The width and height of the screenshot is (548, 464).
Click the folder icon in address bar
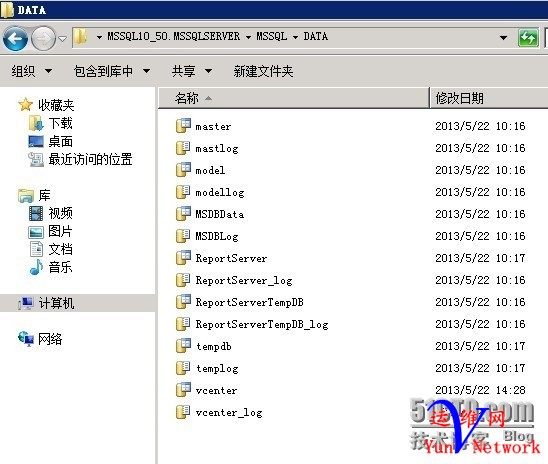pos(81,37)
